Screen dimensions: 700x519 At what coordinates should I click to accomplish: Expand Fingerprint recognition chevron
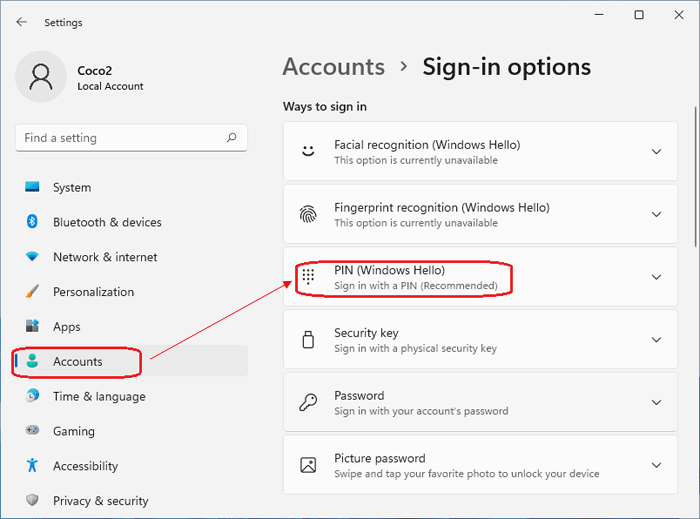click(656, 214)
